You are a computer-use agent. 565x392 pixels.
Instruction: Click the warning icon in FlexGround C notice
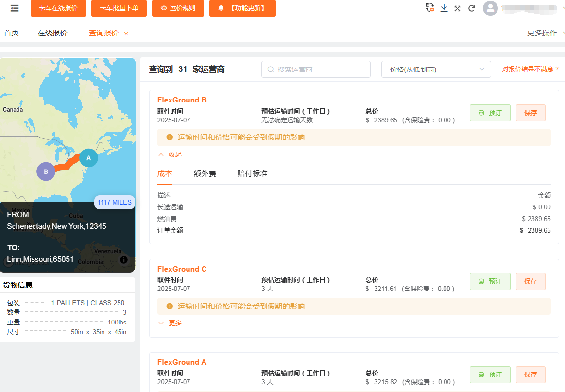170,306
